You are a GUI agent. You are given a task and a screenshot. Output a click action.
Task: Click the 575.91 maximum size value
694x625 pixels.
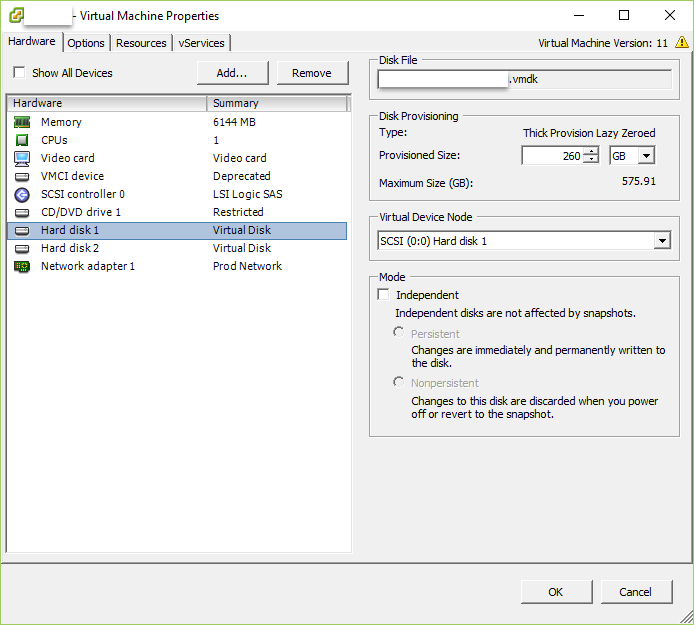coord(639,181)
